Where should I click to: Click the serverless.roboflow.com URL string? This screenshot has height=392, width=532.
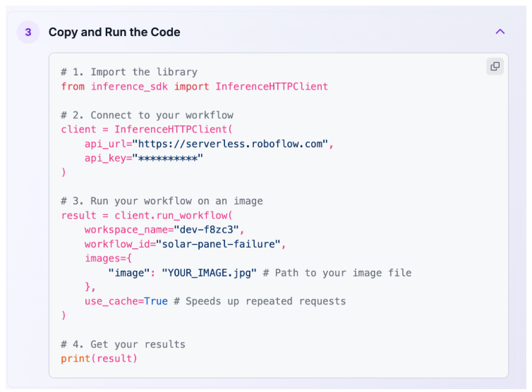(x=233, y=144)
